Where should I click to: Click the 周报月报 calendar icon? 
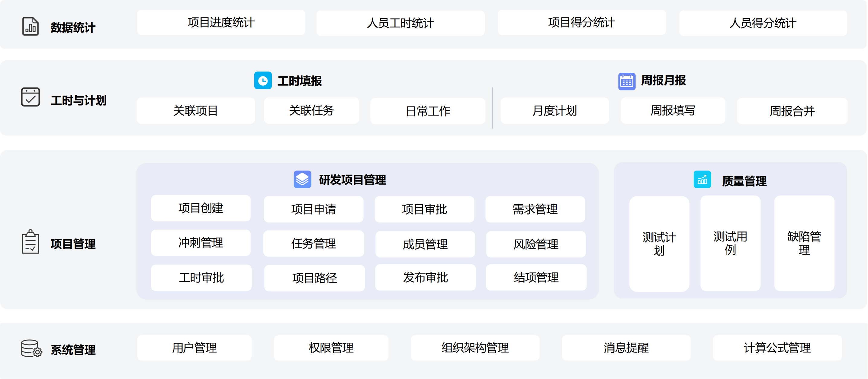pyautogui.click(x=627, y=81)
